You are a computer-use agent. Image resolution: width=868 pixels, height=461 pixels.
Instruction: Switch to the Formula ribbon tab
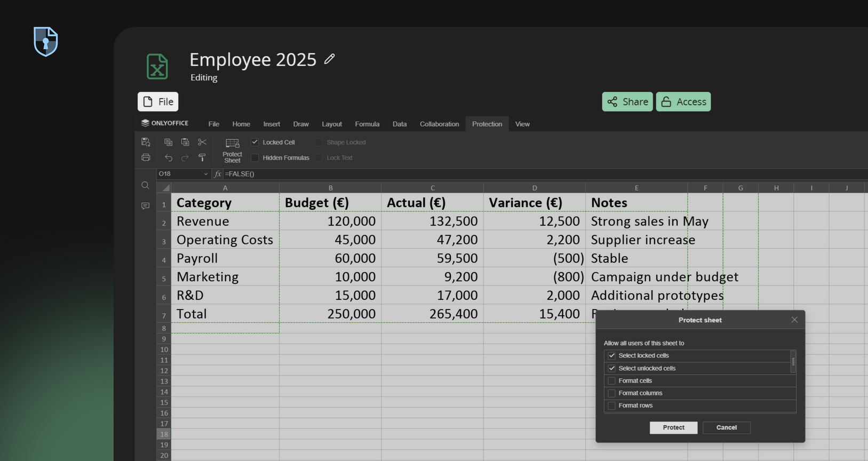pos(367,124)
